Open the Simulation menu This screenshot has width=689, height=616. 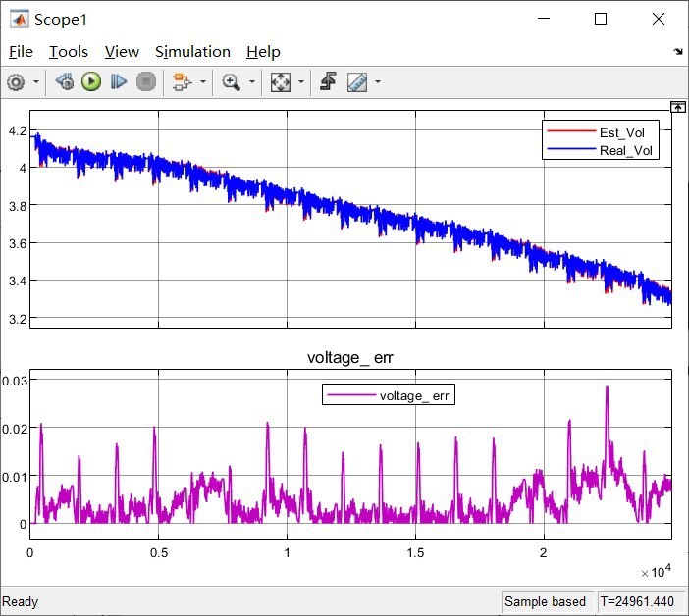[192, 52]
